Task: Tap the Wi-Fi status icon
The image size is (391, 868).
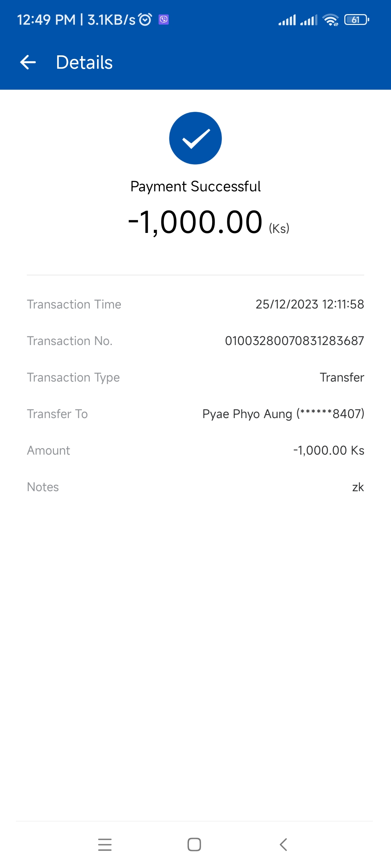Action: click(331, 20)
